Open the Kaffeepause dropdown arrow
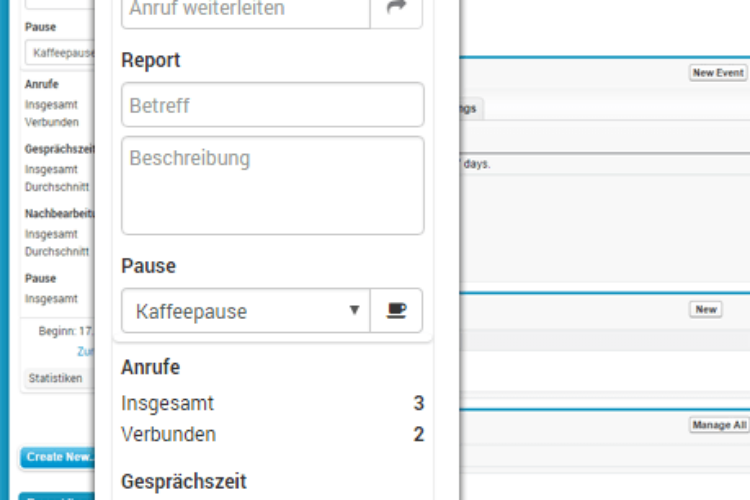Screen dimensions: 750x500 [354, 311]
